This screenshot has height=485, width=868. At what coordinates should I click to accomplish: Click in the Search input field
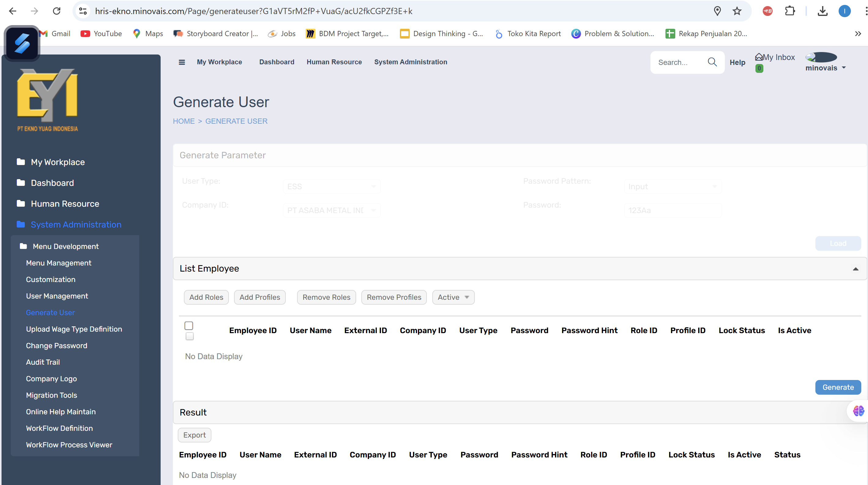click(x=679, y=62)
